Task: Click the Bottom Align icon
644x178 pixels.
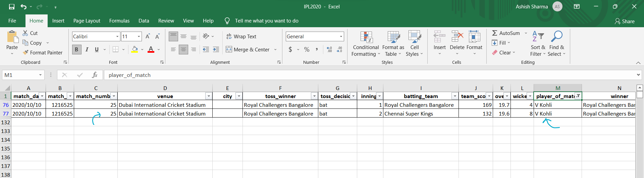Action: (194, 36)
